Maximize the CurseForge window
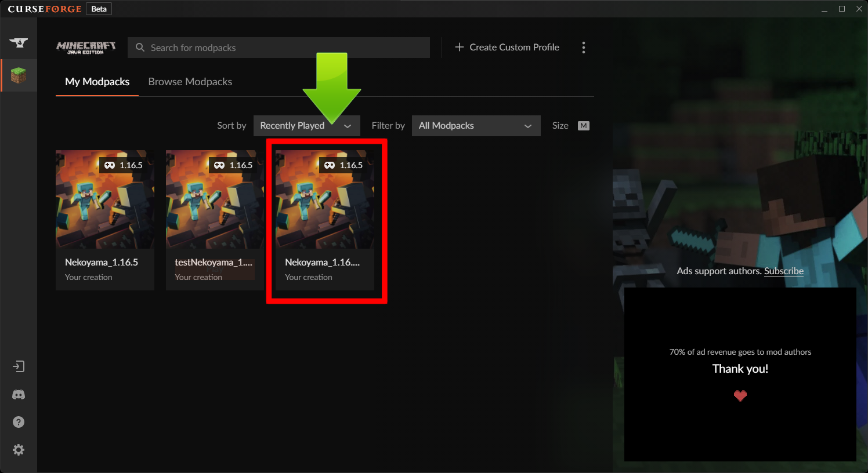The width and height of the screenshot is (868, 473). pyautogui.click(x=842, y=9)
